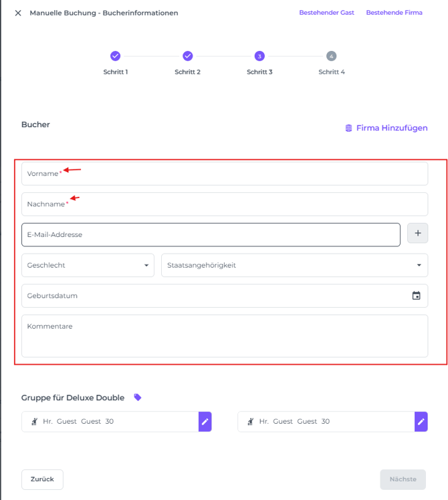Close the manual booking dialog
Viewport: 448px width, 500px height.
click(18, 13)
